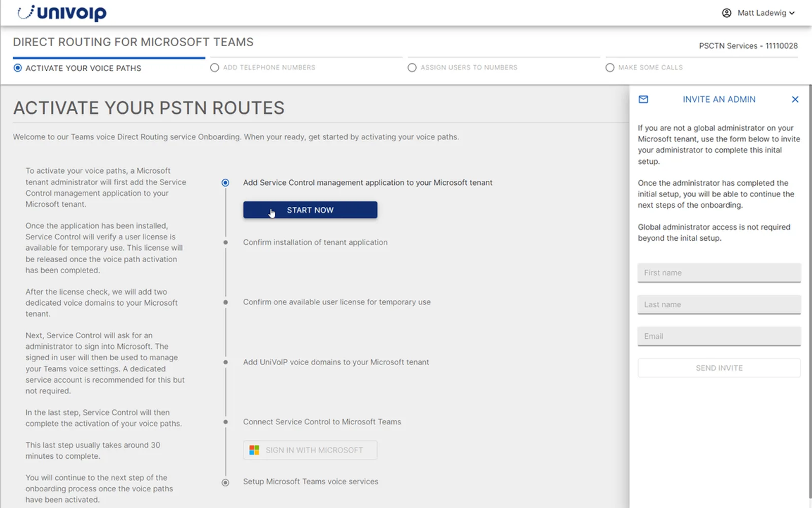Click the envelope icon in Invite an Admin
The image size is (812, 508).
(x=644, y=100)
